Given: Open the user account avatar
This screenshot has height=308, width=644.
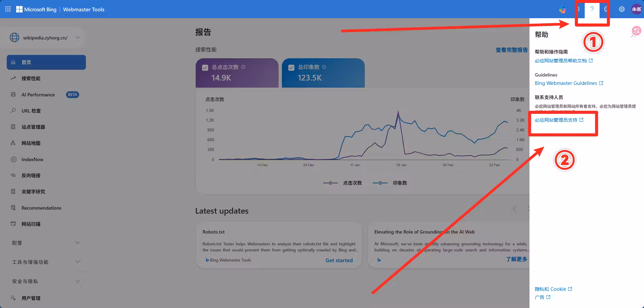Looking at the screenshot, I should 636,9.
